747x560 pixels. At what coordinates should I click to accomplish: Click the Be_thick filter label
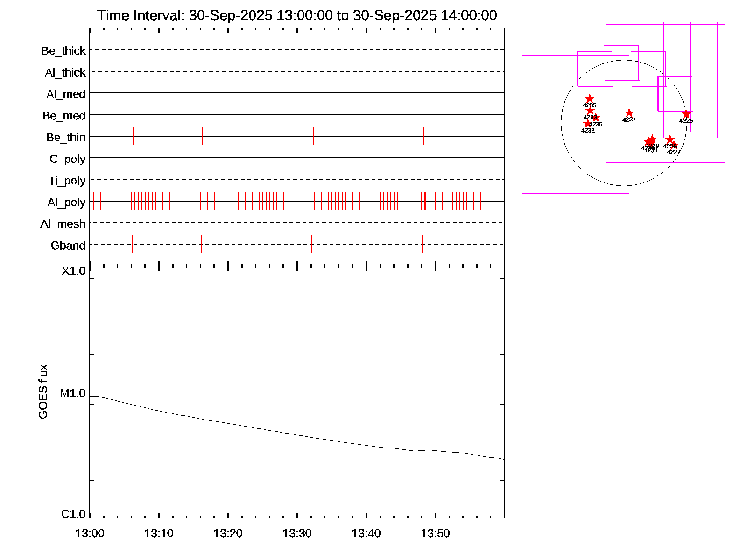pos(63,51)
